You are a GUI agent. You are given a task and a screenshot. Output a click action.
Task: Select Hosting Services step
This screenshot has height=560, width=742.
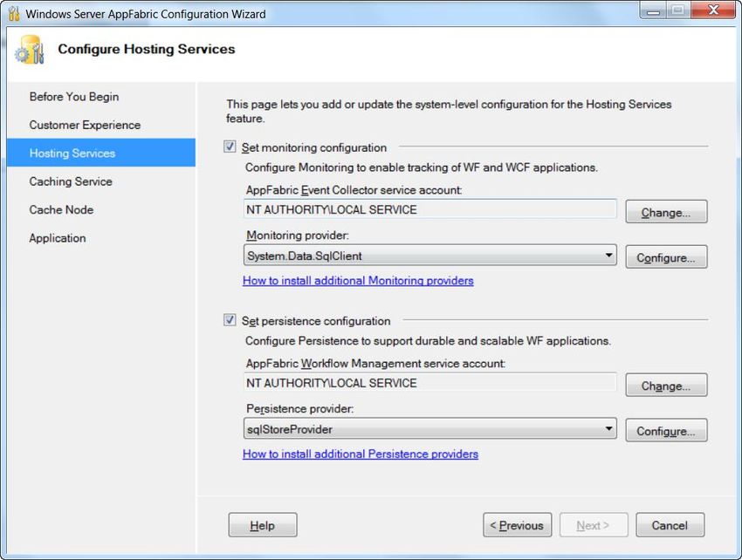click(100, 153)
